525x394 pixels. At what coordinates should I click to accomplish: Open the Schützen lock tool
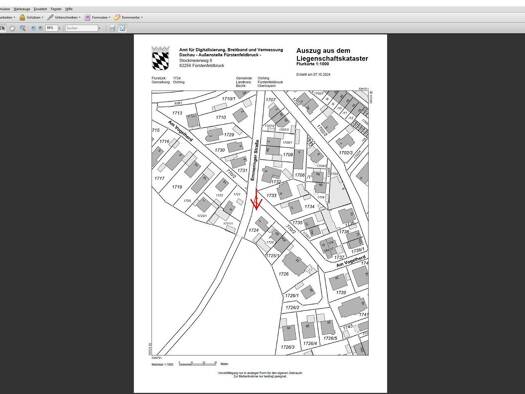pyautogui.click(x=30, y=17)
